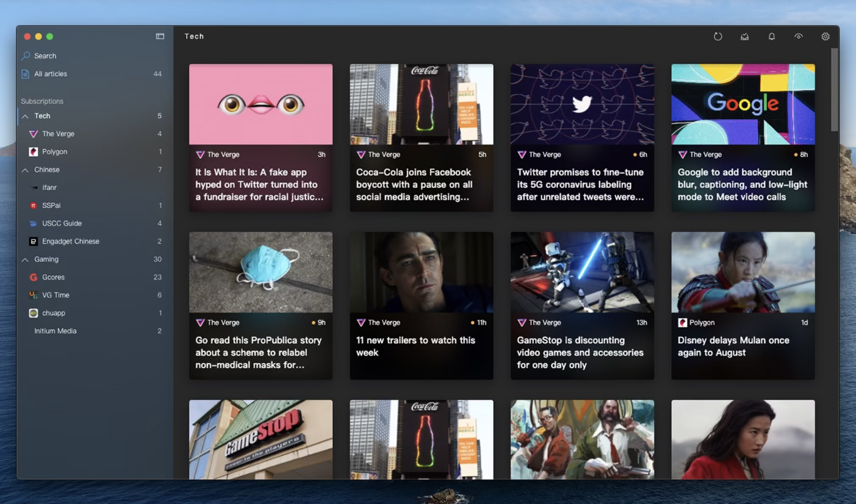Click the Search magnifier icon
The image size is (856, 504).
tap(26, 56)
